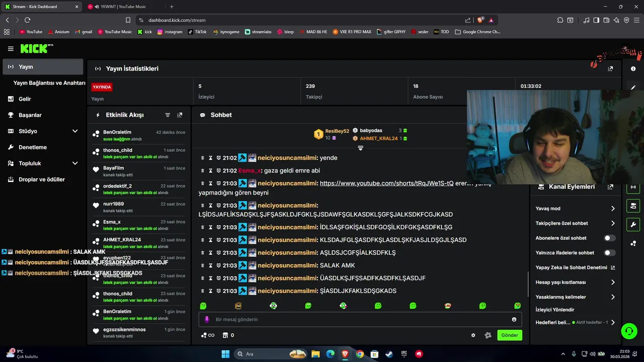The height and width of the screenshot is (362, 644).
Task: Open the TikTok bookmark
Action: [x=197, y=32]
